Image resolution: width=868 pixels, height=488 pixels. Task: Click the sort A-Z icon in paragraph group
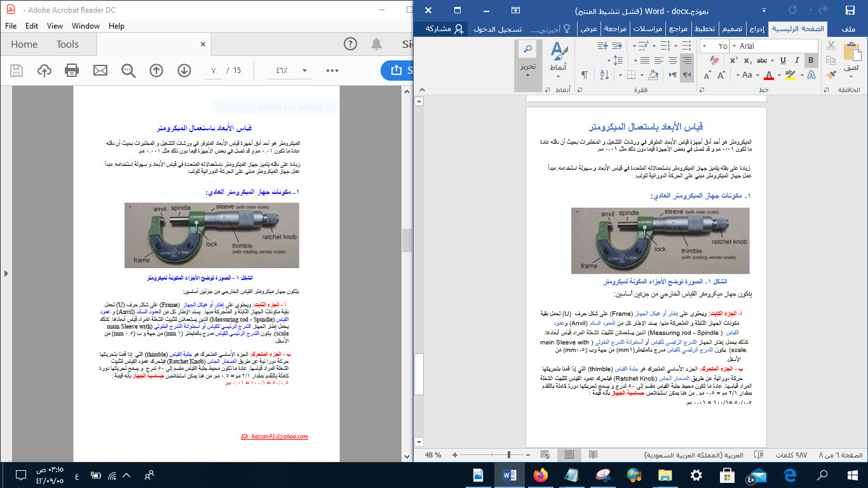coord(604,74)
